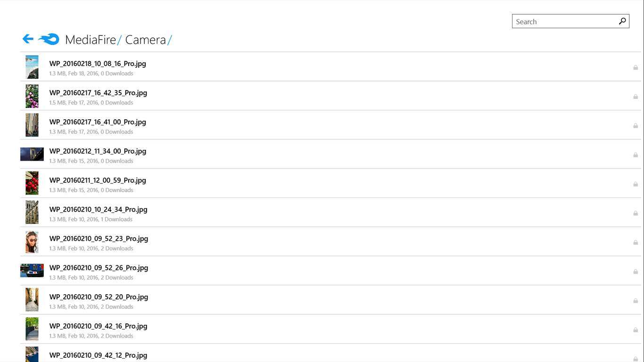The width and height of the screenshot is (644, 362).
Task: Click the search magnifier icon
Action: pos(622,21)
